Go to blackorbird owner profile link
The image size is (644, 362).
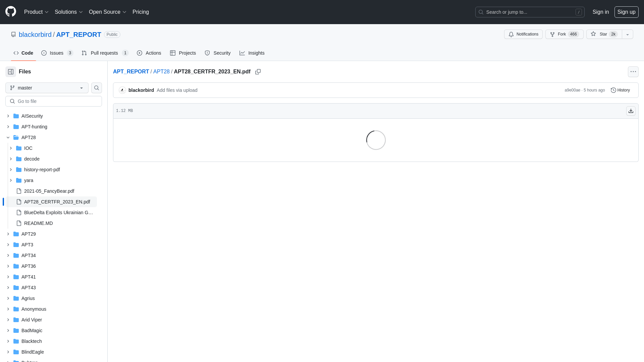35,35
